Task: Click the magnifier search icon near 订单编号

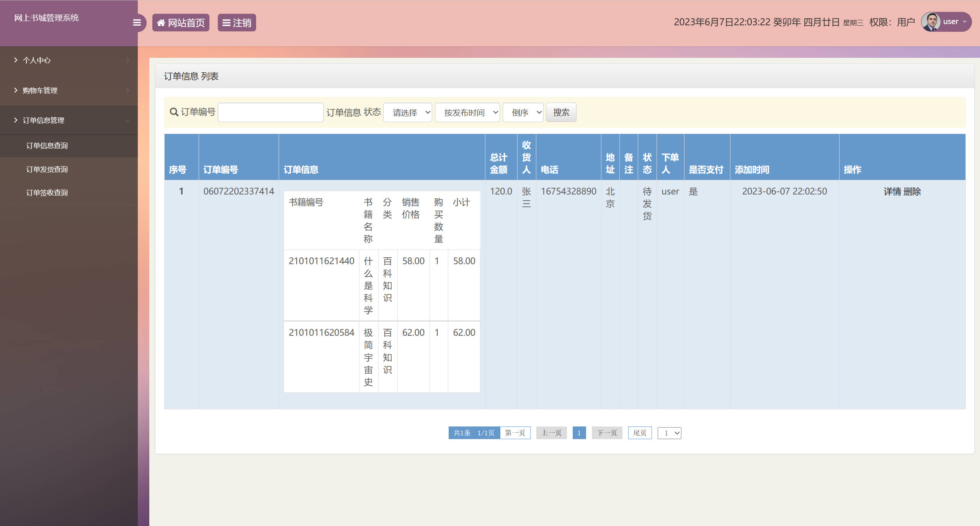Action: tap(174, 112)
